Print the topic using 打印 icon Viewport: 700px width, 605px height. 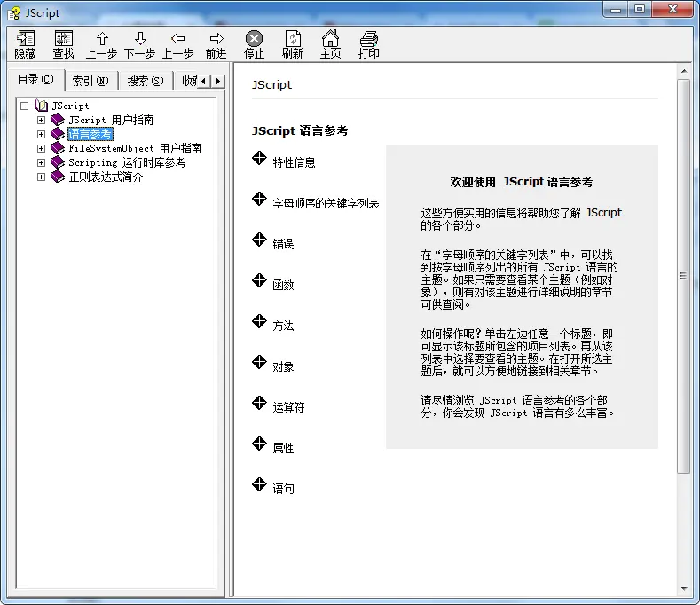click(368, 38)
